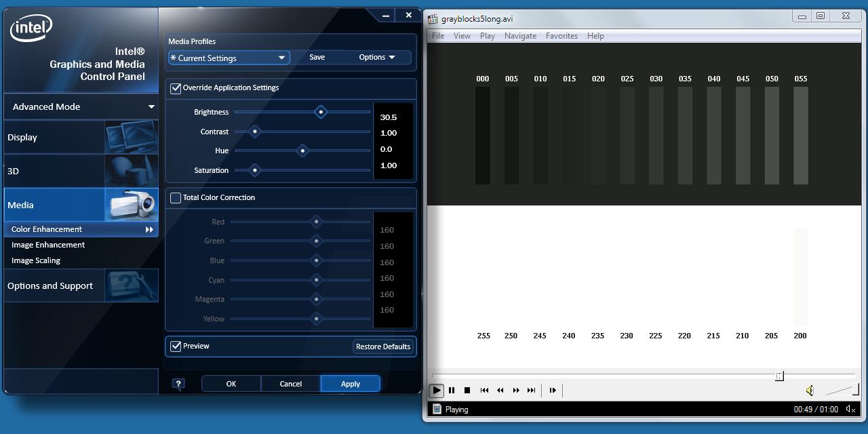
Task: Open the Play menu in media player
Action: pos(488,36)
